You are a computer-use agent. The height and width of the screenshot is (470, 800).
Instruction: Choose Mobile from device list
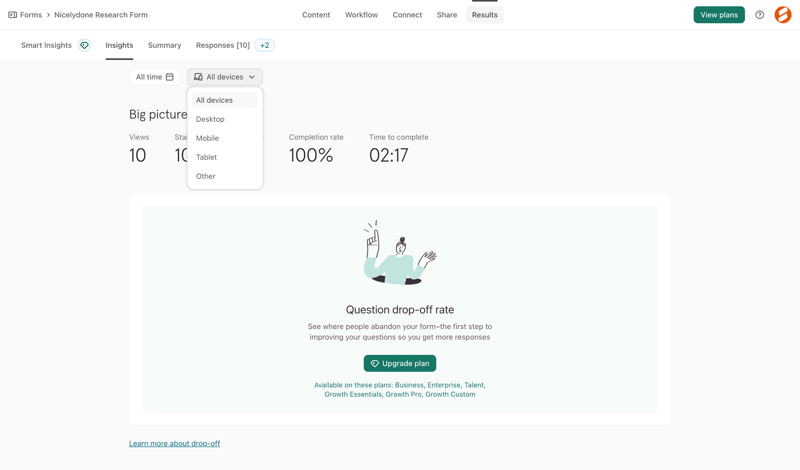click(x=225, y=138)
